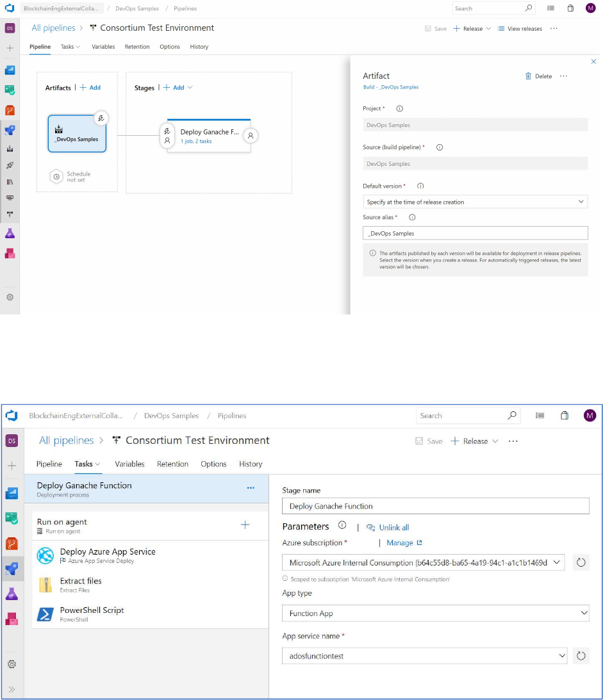Refresh the App service name list
Viewport: 603px width, 700px height.
(x=581, y=656)
